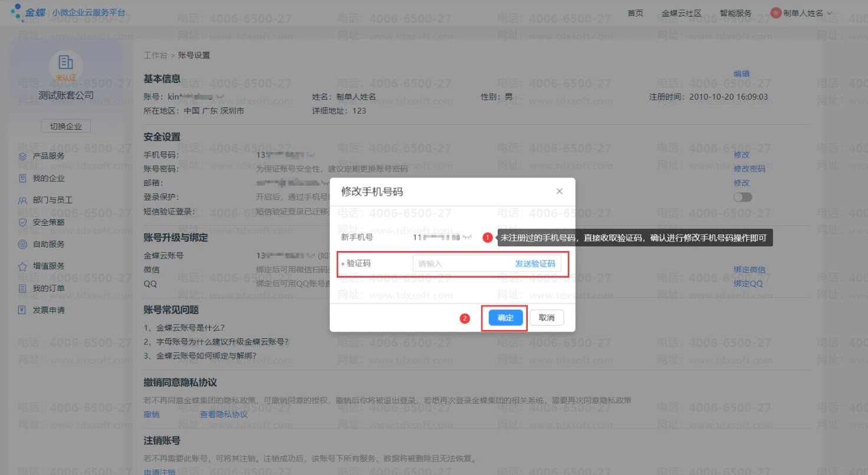Focus the 验证码 input field
Screen dimensions: 868x475
point(460,264)
